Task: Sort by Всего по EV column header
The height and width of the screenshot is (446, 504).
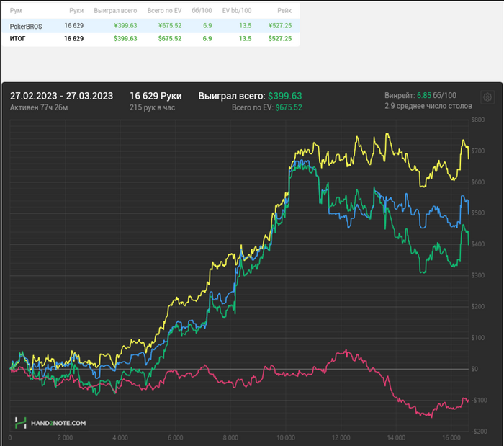Action: click(164, 11)
